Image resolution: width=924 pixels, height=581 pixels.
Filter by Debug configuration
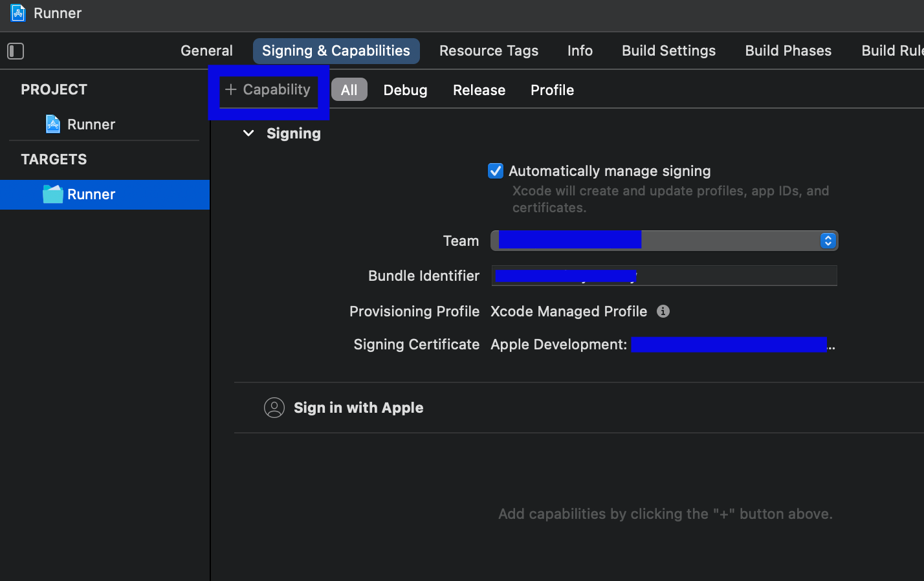[x=405, y=90]
